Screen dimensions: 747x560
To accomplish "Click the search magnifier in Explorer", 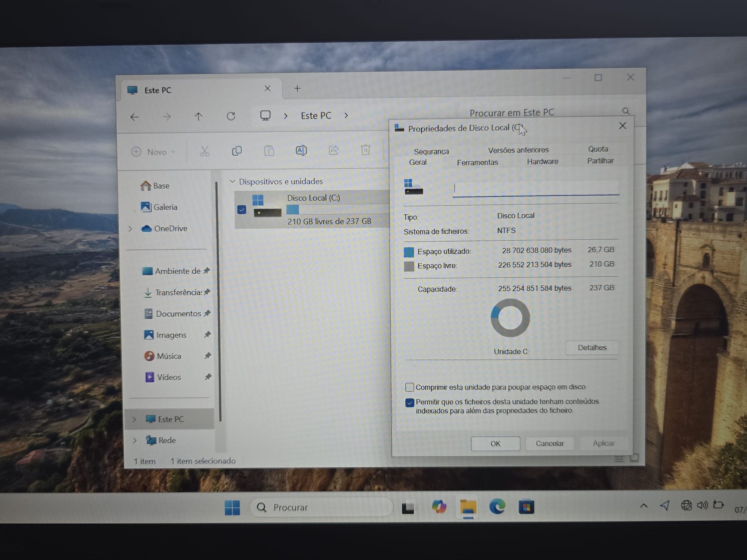I will tap(626, 111).
